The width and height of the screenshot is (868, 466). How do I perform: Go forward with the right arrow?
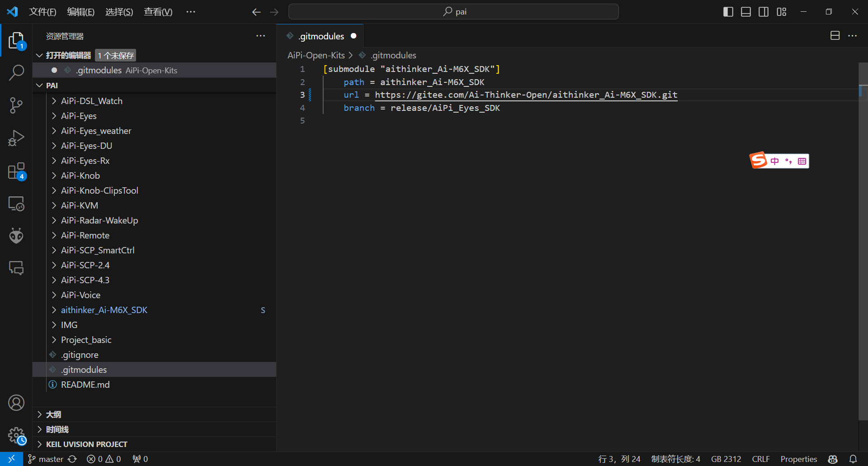[274, 12]
